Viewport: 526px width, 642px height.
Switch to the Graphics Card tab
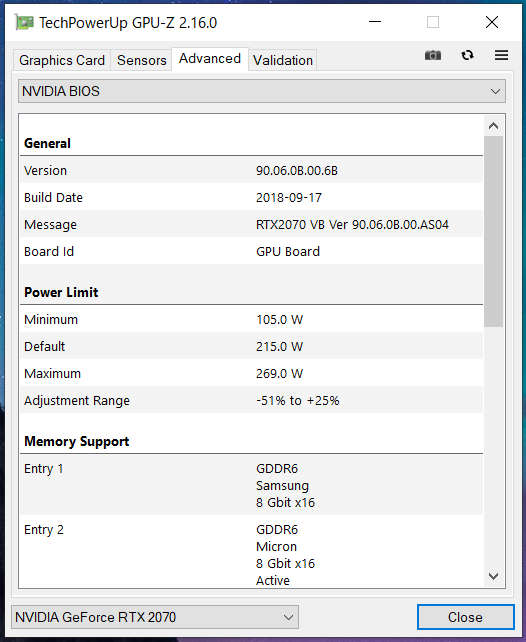click(x=62, y=60)
